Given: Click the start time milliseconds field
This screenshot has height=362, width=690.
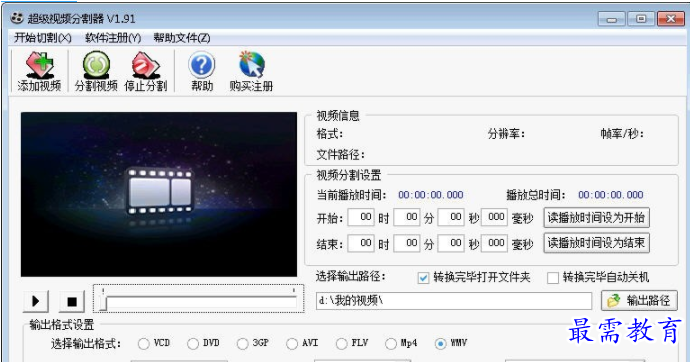Looking at the screenshot, I should [495, 217].
